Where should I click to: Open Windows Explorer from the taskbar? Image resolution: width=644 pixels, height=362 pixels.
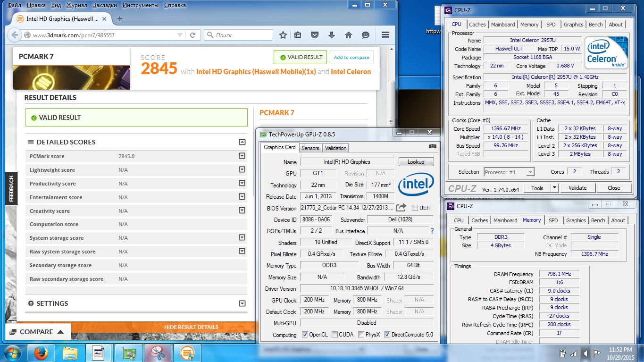(x=70, y=353)
